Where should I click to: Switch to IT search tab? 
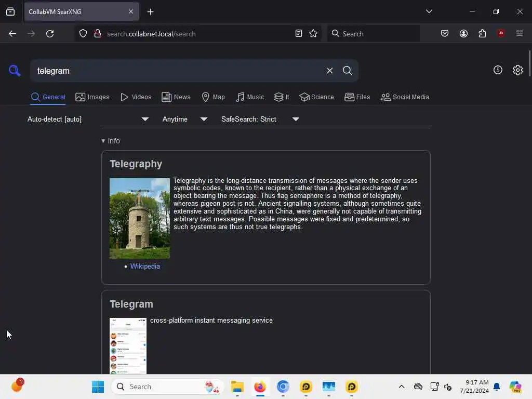coord(282,97)
